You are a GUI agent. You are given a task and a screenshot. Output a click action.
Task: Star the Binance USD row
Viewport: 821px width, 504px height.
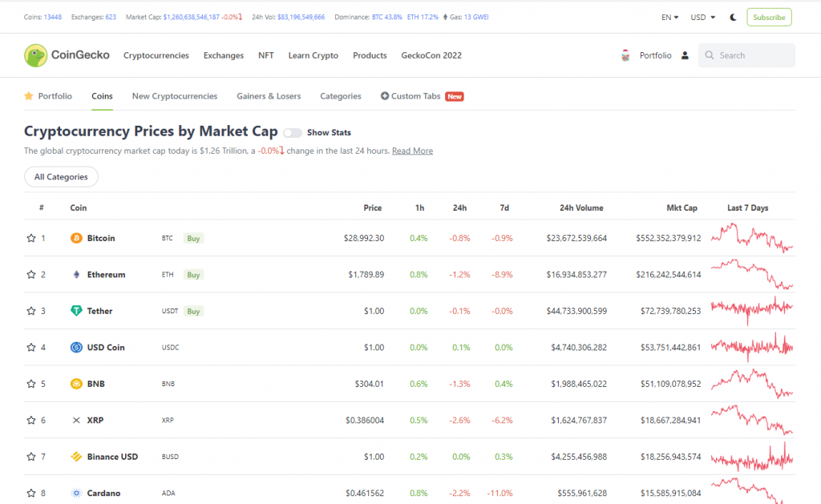[x=31, y=457]
